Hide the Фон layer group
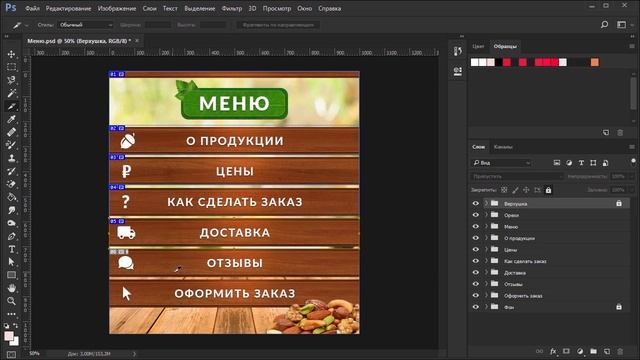640x360 pixels. pos(476,307)
